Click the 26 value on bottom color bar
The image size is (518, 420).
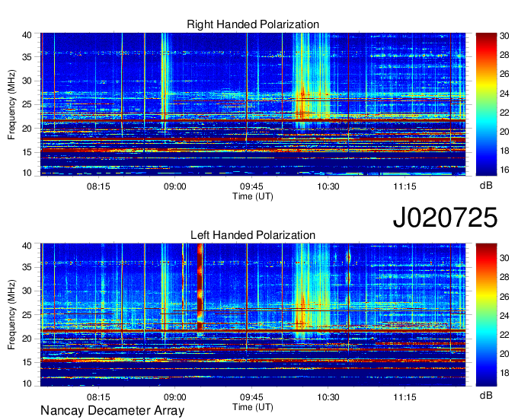pos(504,297)
